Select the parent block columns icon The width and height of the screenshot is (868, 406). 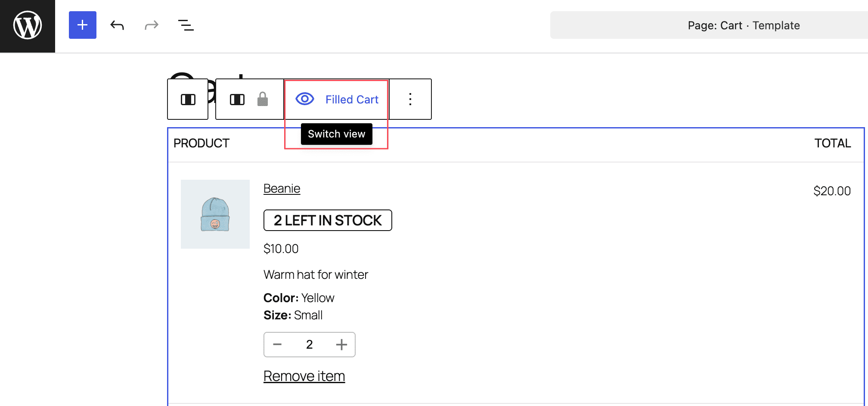[x=188, y=100]
